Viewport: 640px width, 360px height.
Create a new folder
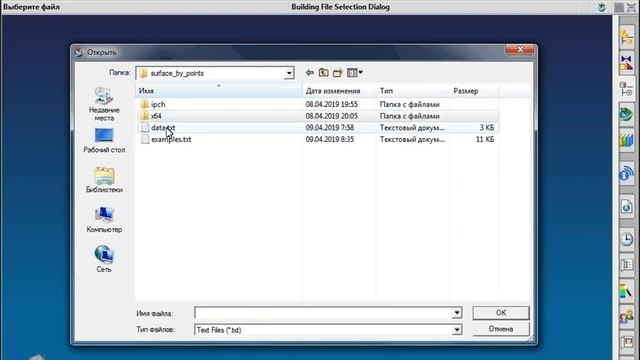(338, 73)
